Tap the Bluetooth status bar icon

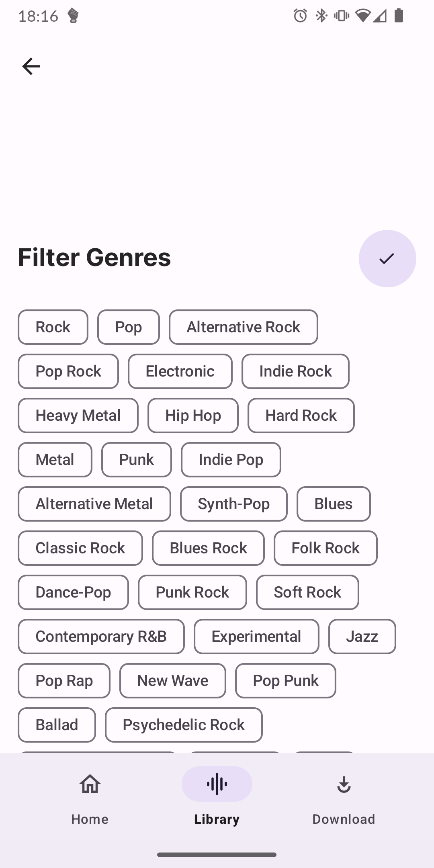tap(321, 16)
